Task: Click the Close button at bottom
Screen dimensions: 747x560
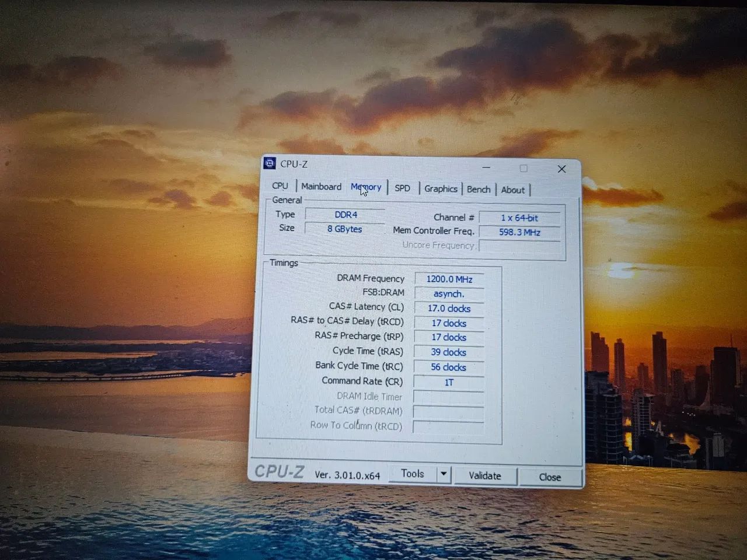Action: 550,477
